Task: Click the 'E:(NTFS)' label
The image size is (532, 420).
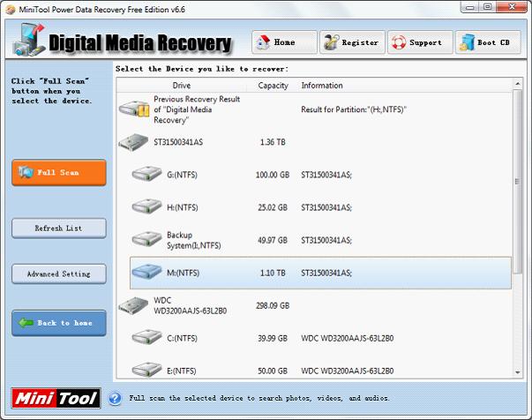Action: coord(182,371)
